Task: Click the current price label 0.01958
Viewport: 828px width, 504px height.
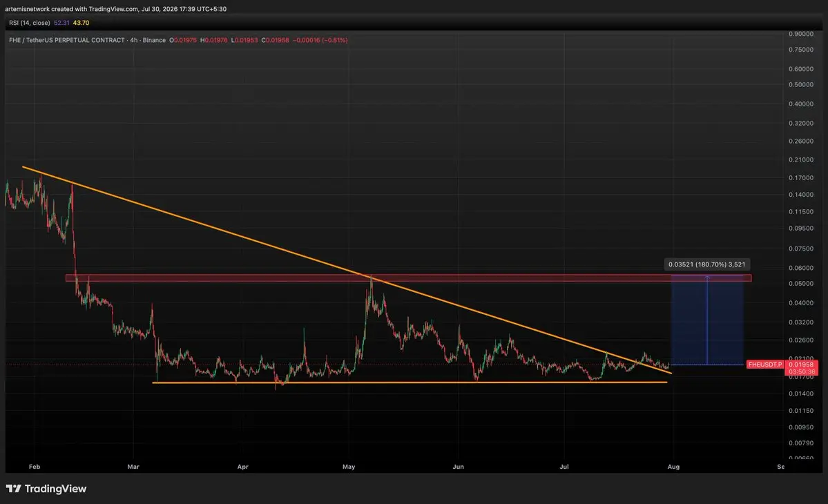Action: [x=801, y=365]
